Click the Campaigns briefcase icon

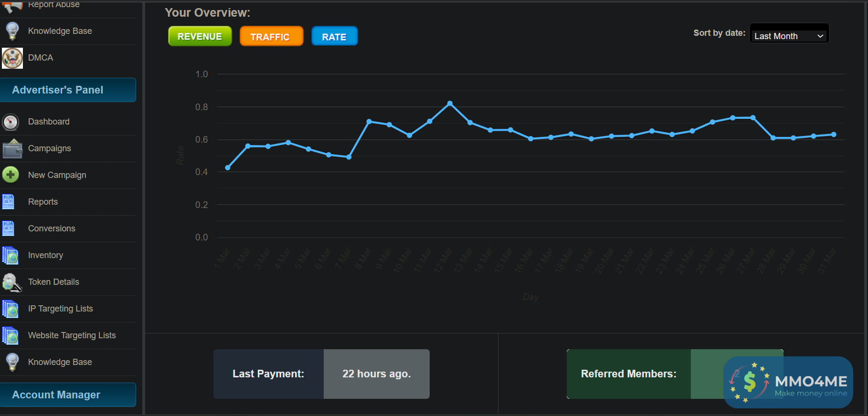tap(12, 149)
